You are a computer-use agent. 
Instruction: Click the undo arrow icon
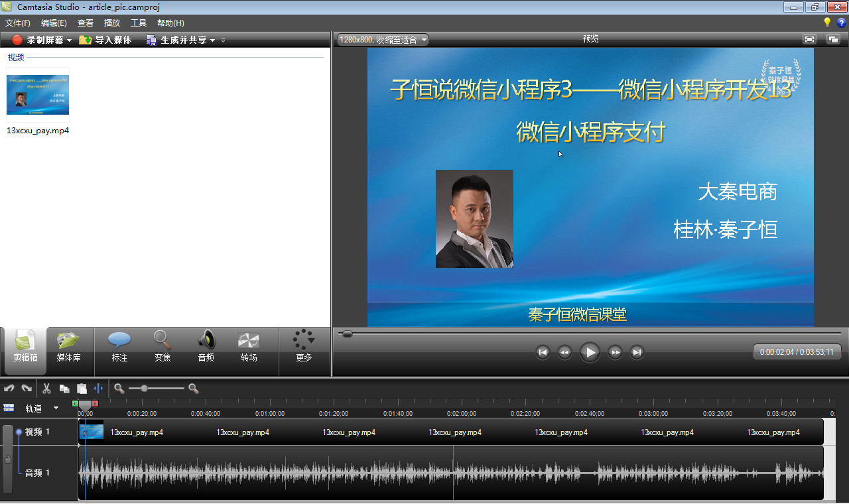pos(9,389)
